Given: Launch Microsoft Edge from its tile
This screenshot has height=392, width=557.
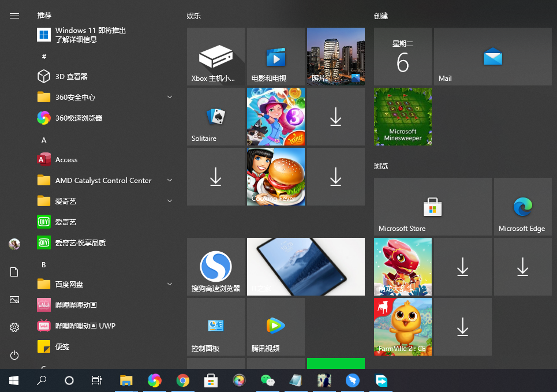Looking at the screenshot, I should [x=522, y=207].
